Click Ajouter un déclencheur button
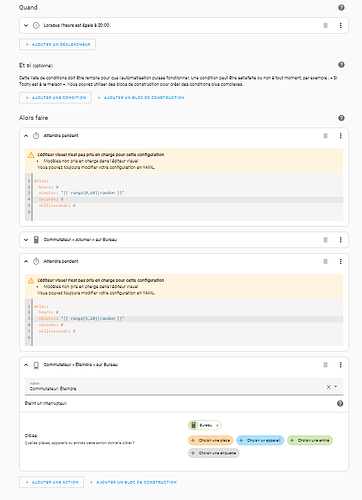 coord(57,44)
